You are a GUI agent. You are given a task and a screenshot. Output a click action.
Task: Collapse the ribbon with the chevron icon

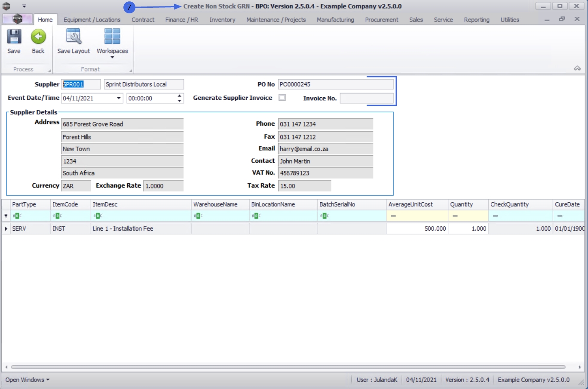pos(577,68)
